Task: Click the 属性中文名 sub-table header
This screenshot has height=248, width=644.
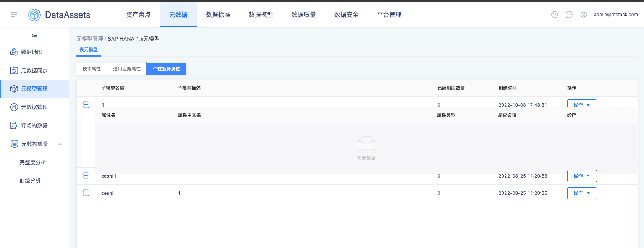Action: (189, 115)
